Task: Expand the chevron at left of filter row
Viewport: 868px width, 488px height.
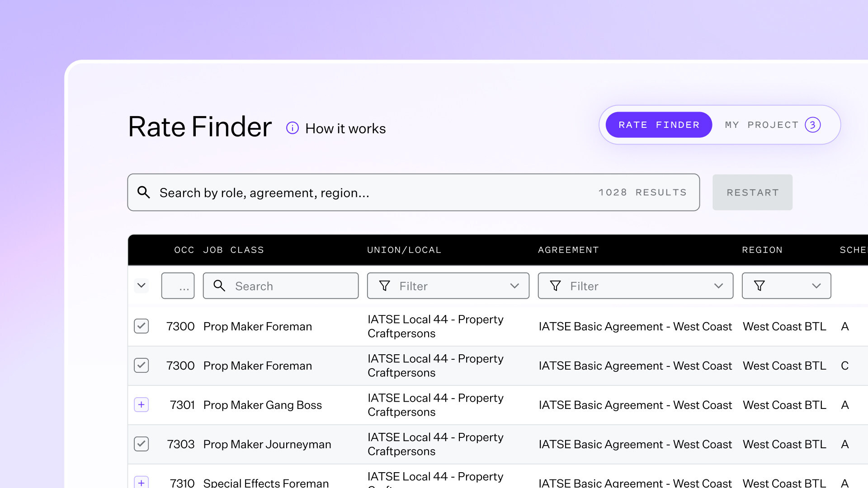Action: [142, 286]
